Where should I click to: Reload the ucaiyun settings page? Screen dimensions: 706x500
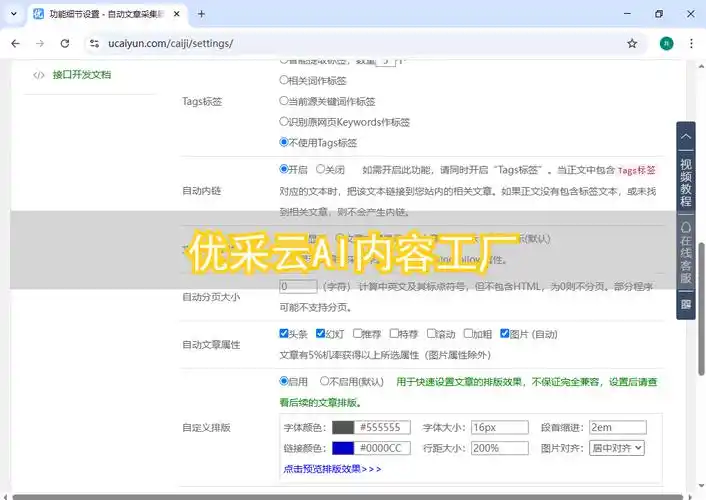(65, 43)
